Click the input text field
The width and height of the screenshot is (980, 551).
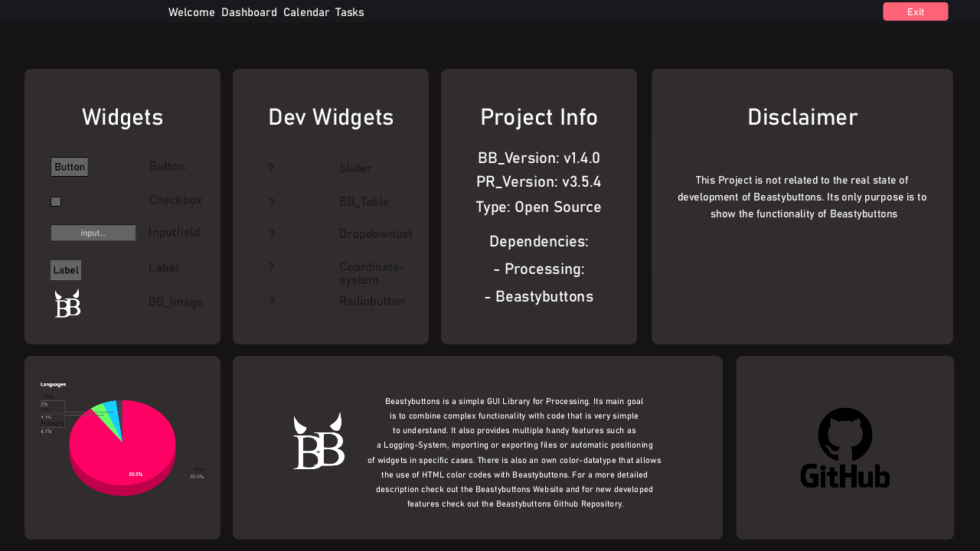pos(93,233)
